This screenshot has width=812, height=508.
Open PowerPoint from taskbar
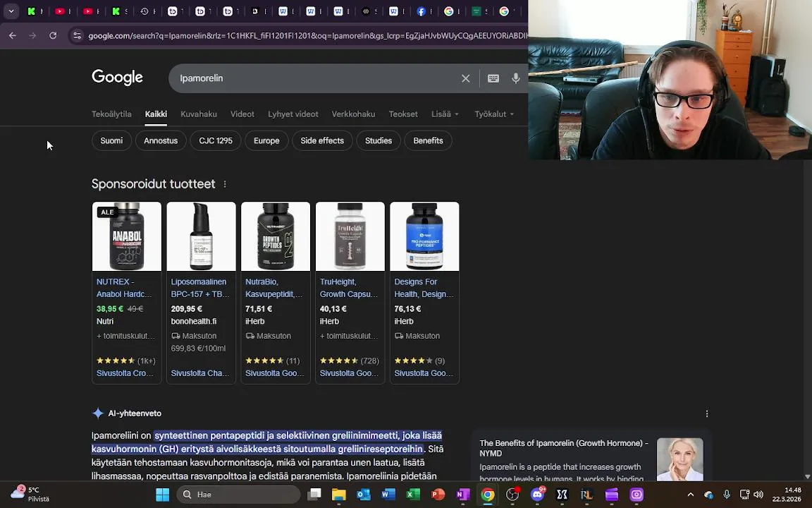coord(438,495)
